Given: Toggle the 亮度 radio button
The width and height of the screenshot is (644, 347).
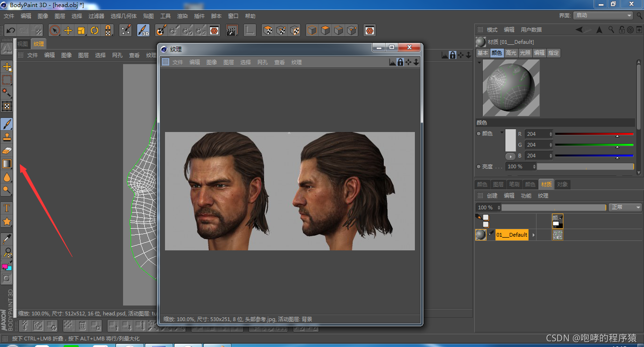Looking at the screenshot, I should pyautogui.click(x=479, y=167).
